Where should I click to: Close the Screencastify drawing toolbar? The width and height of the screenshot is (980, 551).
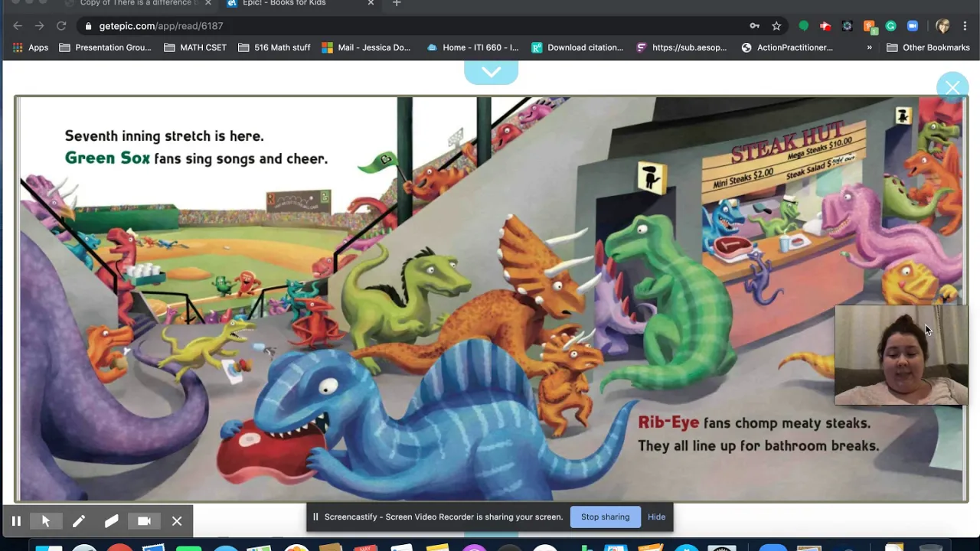[x=177, y=521]
